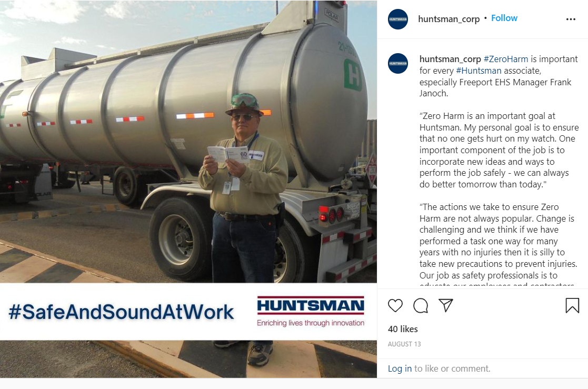Click the #SafeAndSoundAtWork banner text
This screenshot has height=389, width=588.
(x=121, y=312)
